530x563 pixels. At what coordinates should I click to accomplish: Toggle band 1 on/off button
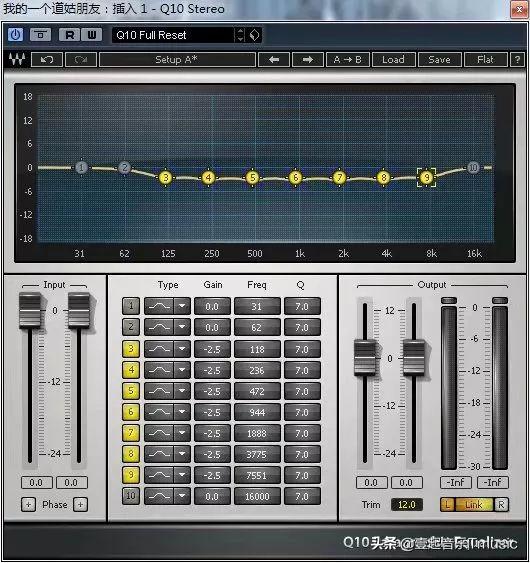131,306
